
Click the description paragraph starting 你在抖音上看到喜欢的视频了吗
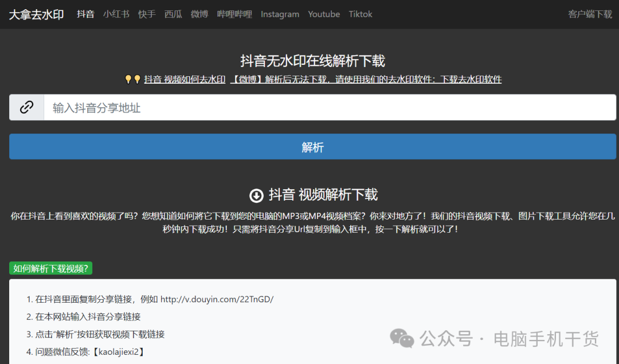[x=313, y=222]
